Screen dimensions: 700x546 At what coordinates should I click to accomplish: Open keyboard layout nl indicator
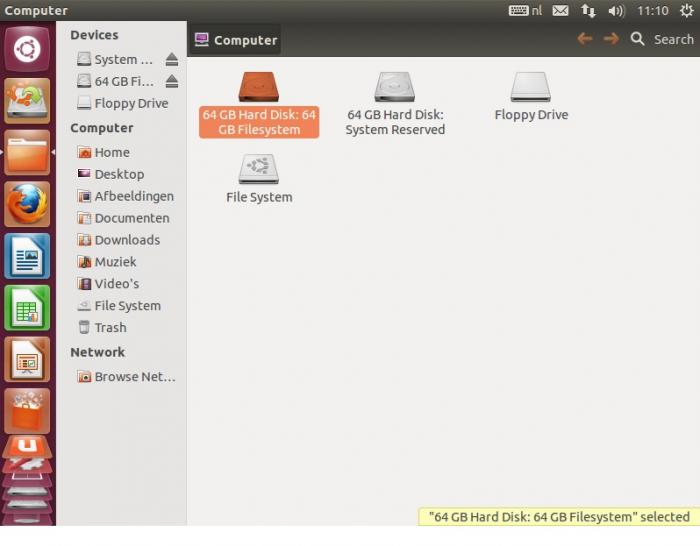[525, 10]
